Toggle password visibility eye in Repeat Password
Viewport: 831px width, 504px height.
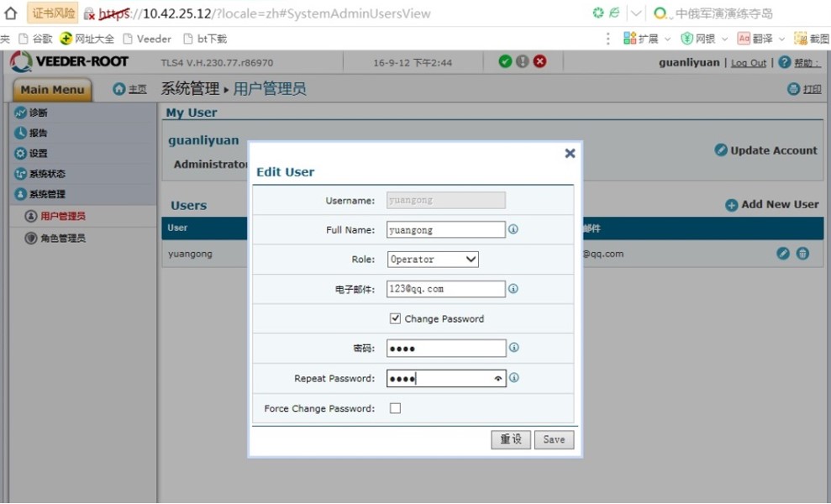[497, 379]
